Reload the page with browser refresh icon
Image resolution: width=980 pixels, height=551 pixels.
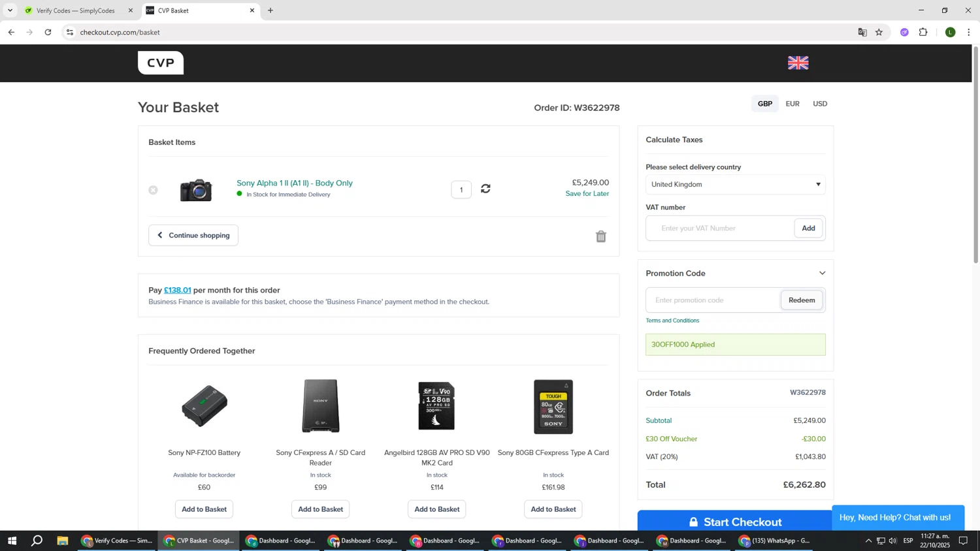click(x=48, y=32)
